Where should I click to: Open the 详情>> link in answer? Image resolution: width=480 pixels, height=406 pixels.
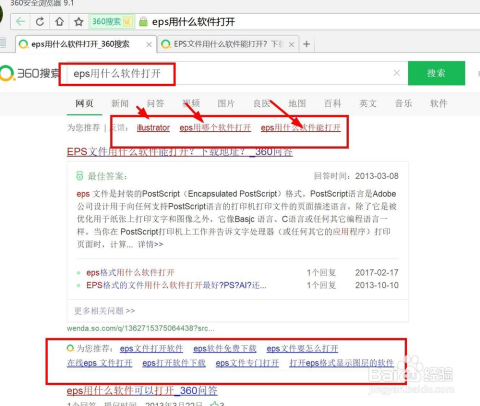point(150,244)
